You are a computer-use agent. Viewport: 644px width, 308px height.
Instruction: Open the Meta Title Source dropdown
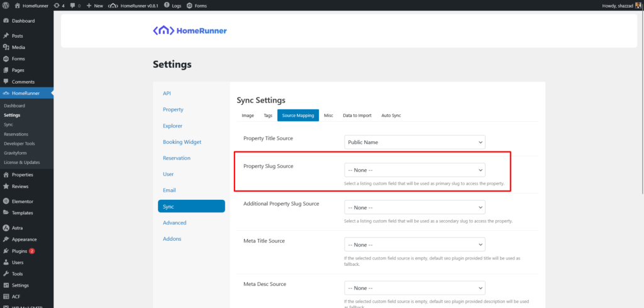(414, 245)
